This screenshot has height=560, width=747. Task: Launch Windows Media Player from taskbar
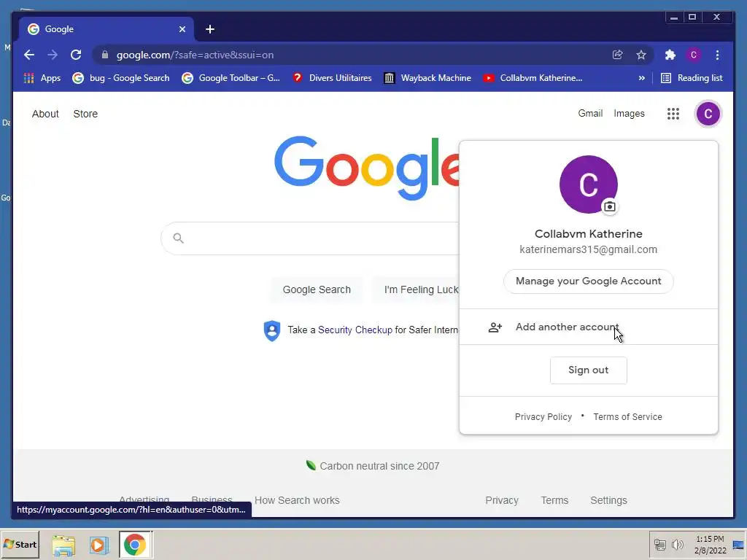98,545
